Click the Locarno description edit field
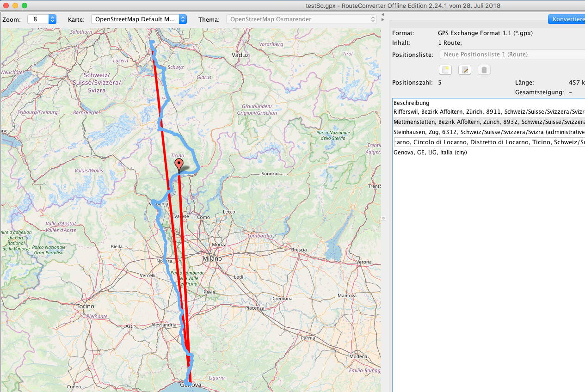The image size is (585, 392). tap(488, 142)
